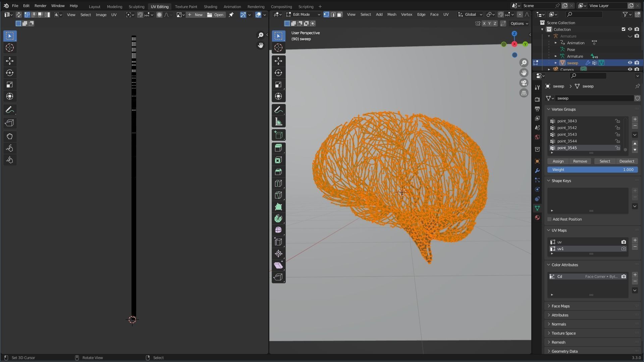
Task: Switch to the Shading workspace tab
Action: click(210, 6)
